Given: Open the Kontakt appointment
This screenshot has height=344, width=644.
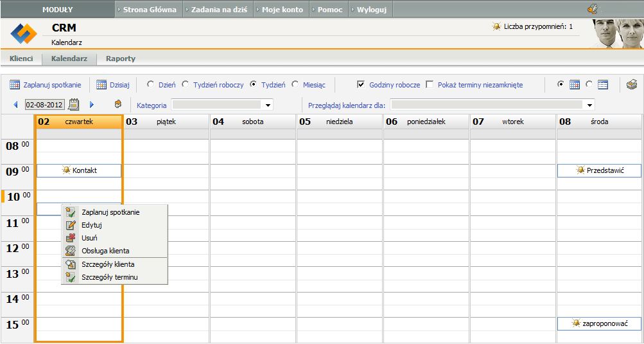Looking at the screenshot, I should pyautogui.click(x=79, y=170).
